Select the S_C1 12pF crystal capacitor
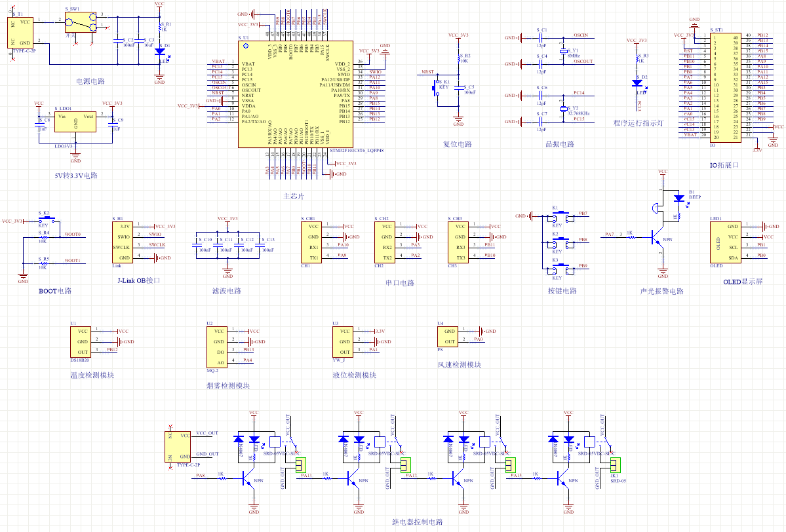This screenshot has height=532, width=786. tap(541, 37)
